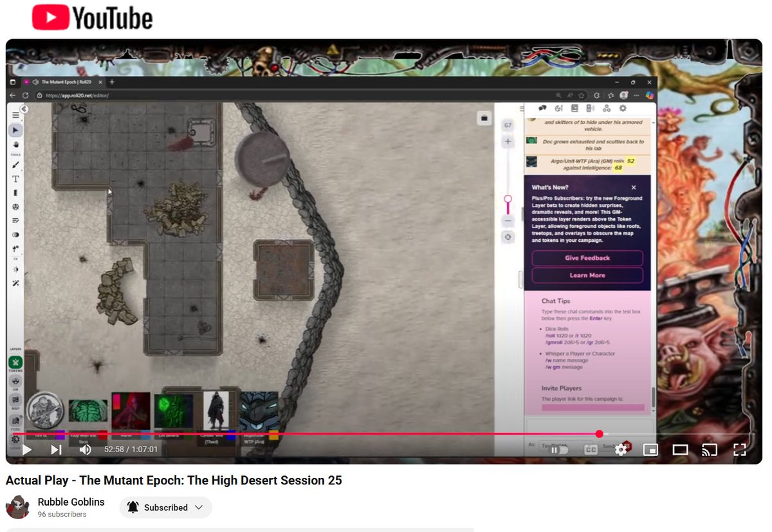Select the Roll20 Draw brush tool

(x=15, y=165)
